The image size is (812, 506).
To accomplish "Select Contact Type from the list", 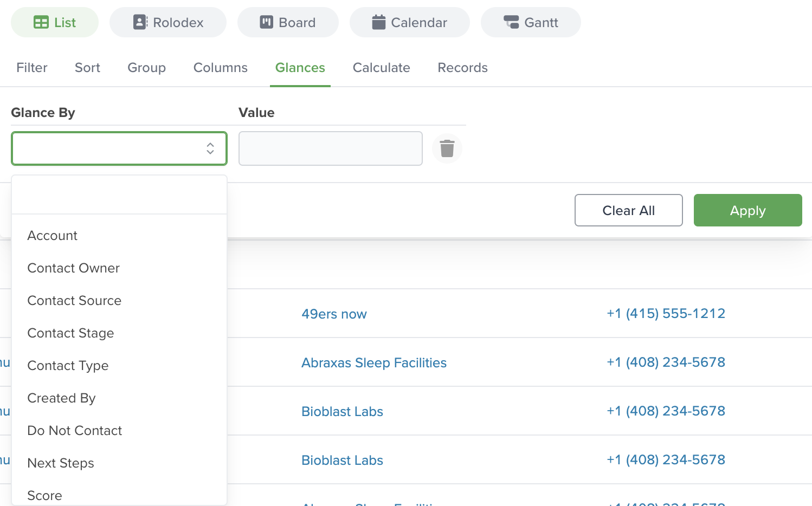I will point(119,366).
